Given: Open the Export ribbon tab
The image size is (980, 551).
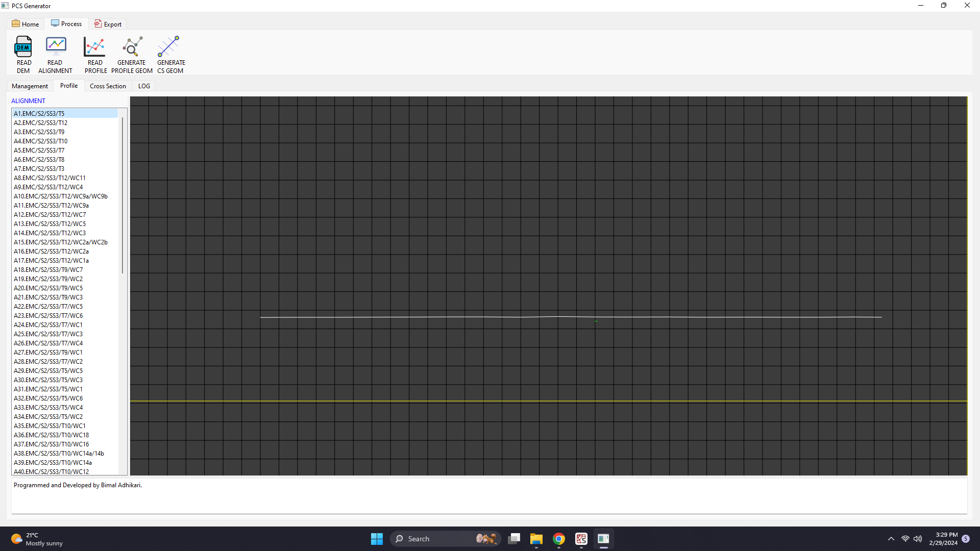Looking at the screenshot, I should click(108, 24).
